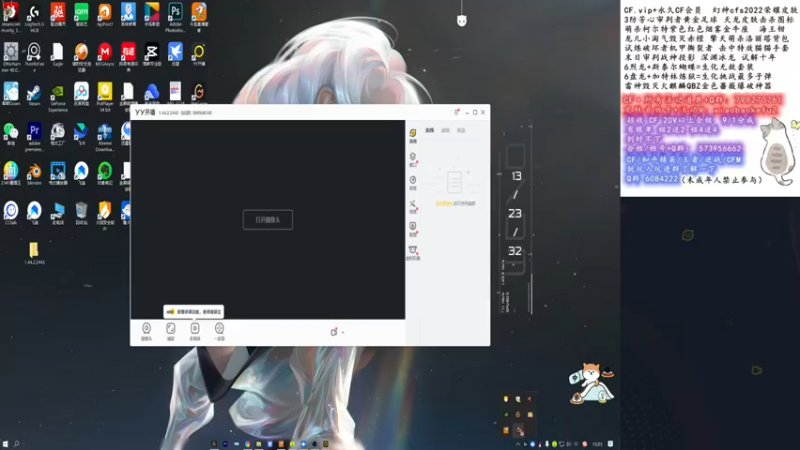Click the green NVIDIA icon in tray popup
The width and height of the screenshot is (800, 450).
pos(506,415)
